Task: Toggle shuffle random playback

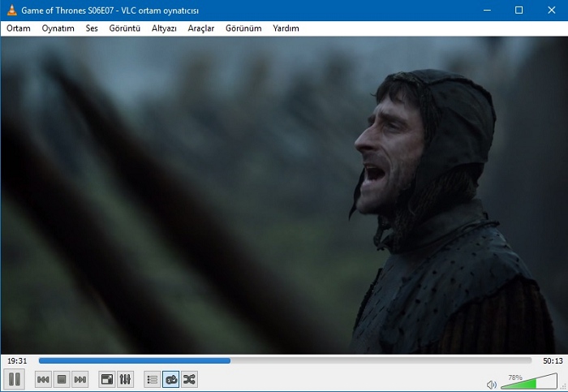Action: (189, 379)
